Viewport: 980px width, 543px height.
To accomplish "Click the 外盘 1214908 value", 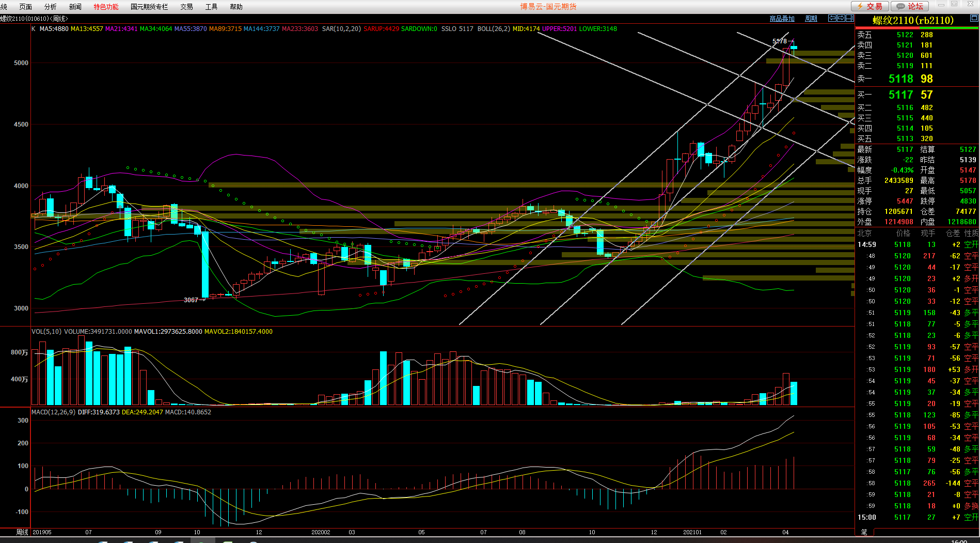I will [898, 222].
